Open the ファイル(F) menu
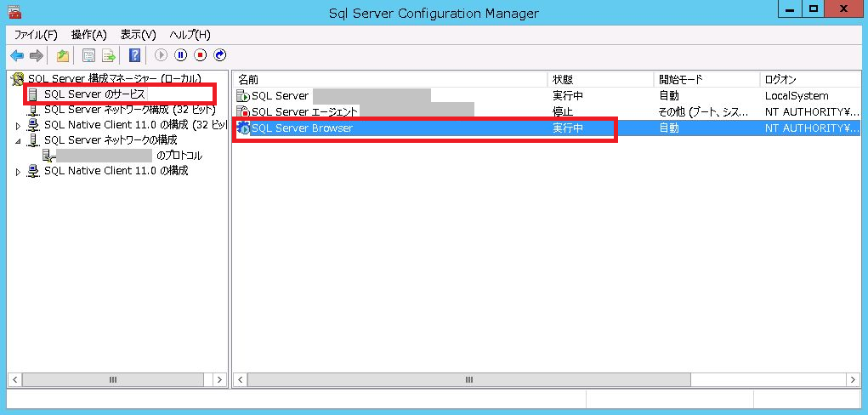Screen dimensions: 868x415 click(x=36, y=35)
